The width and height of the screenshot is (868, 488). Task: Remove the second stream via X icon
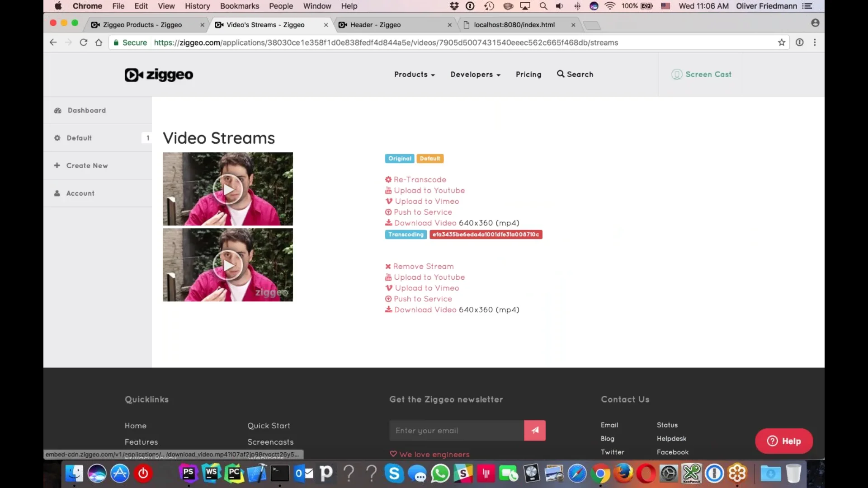coord(388,266)
